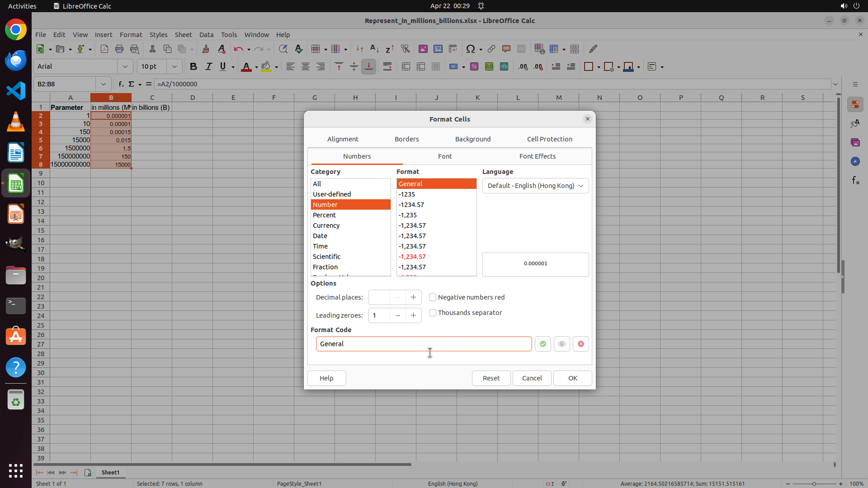Open the Name Box dropdown arrow
This screenshot has width=868, height=488.
click(104, 84)
